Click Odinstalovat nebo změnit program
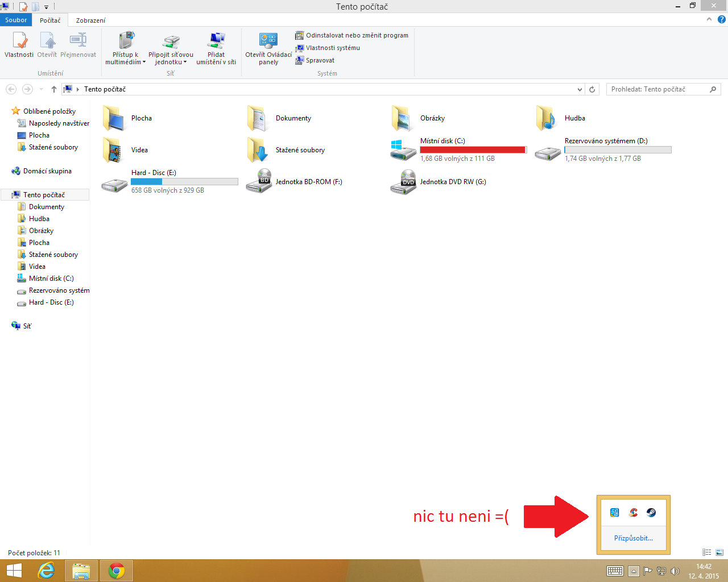728x582 pixels. 357,35
